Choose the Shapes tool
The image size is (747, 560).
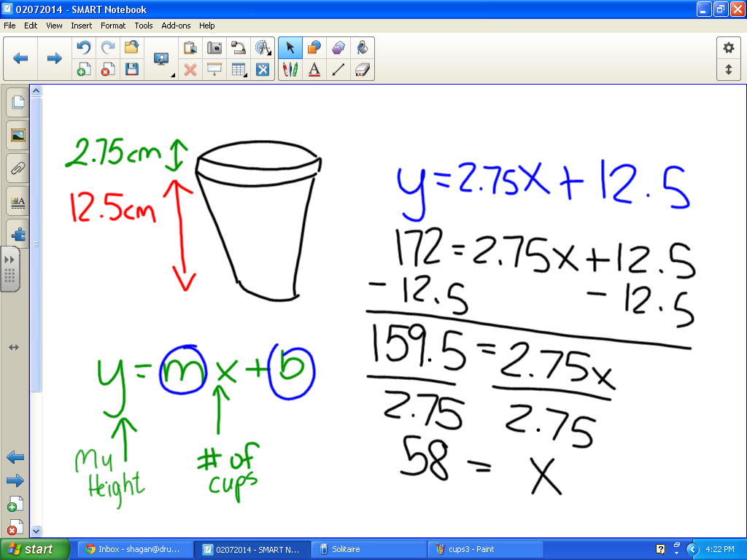[315, 47]
